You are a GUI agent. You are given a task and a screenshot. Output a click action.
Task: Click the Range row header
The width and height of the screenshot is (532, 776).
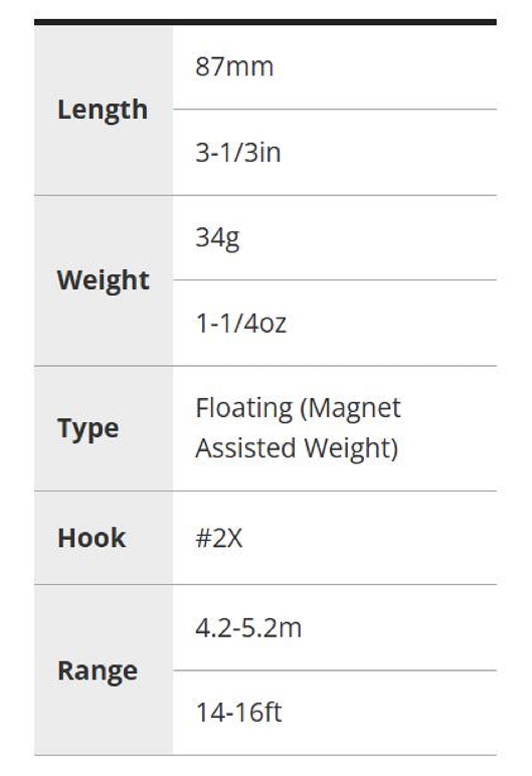[x=97, y=671]
